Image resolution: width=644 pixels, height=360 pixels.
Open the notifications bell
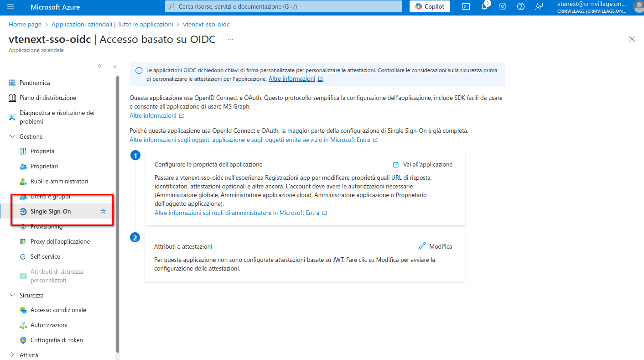click(x=484, y=6)
